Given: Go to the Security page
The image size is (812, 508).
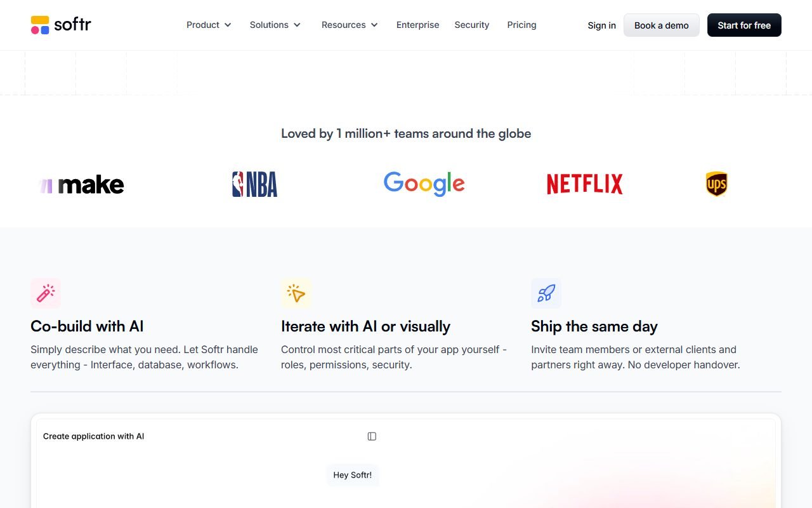Looking at the screenshot, I should 472,25.
